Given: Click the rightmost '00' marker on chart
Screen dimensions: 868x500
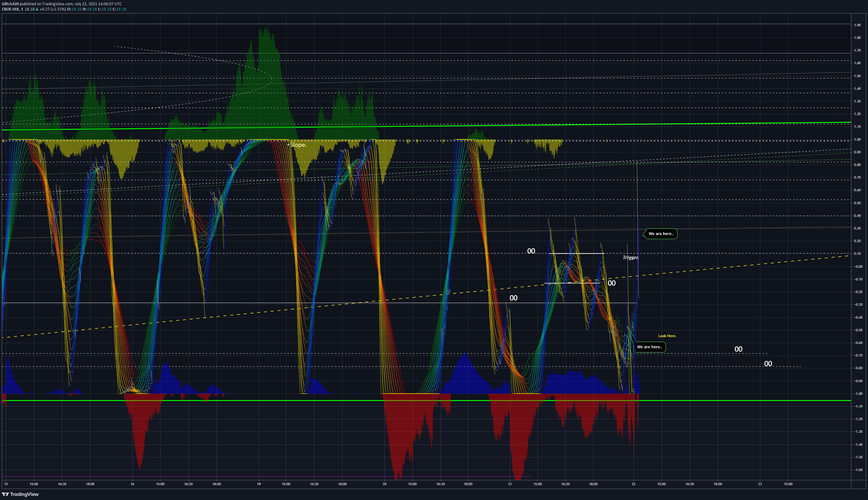Looking at the screenshot, I should point(768,364).
